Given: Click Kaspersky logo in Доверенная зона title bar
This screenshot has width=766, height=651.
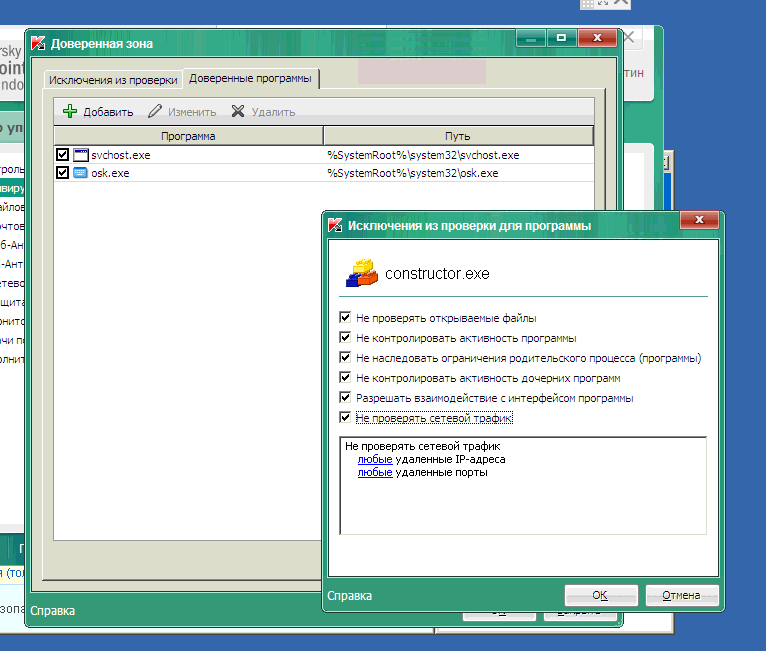Looking at the screenshot, I should click(x=39, y=43).
